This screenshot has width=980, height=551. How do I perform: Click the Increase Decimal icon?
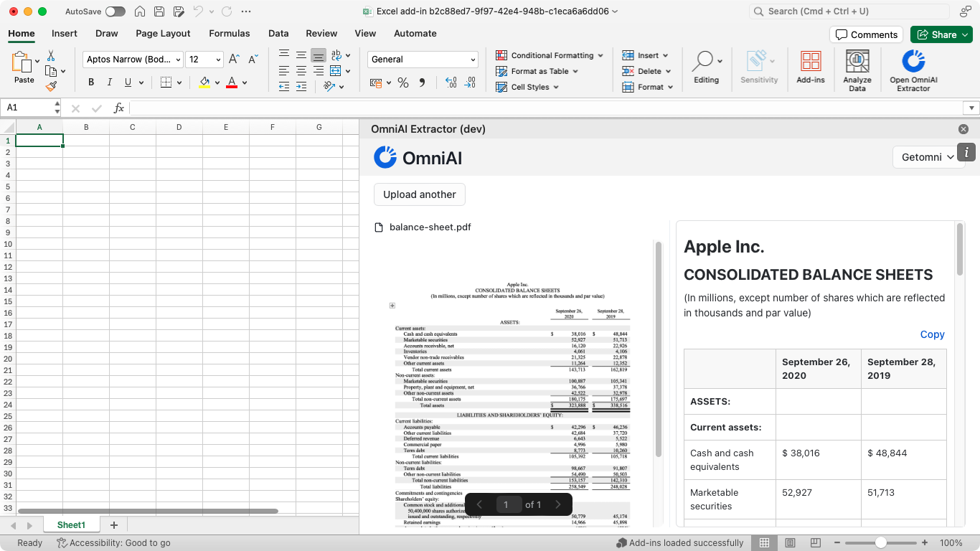click(451, 83)
